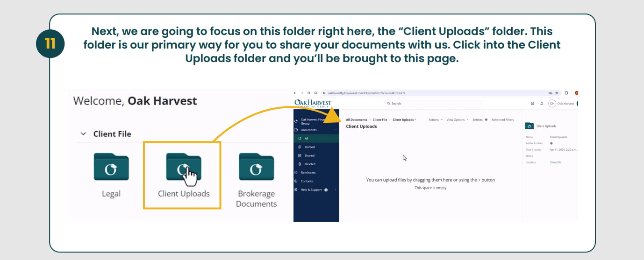Screen dimensions: 644x260
Task: Select Oak Harvest Financial Group in sidebar
Action: click(316, 121)
